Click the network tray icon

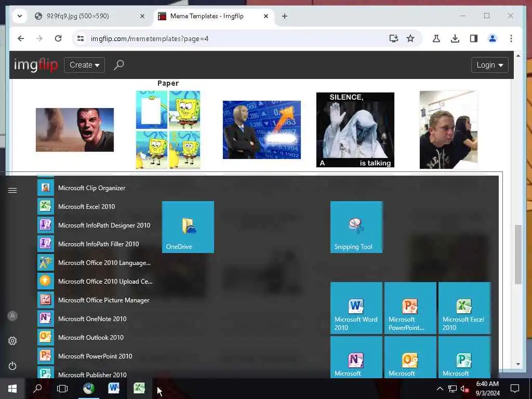(453, 389)
